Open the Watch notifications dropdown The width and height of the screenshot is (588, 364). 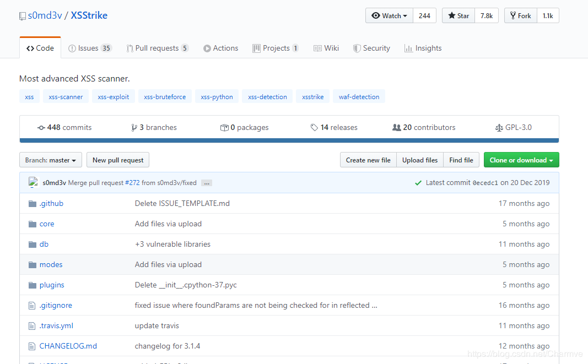click(x=389, y=16)
